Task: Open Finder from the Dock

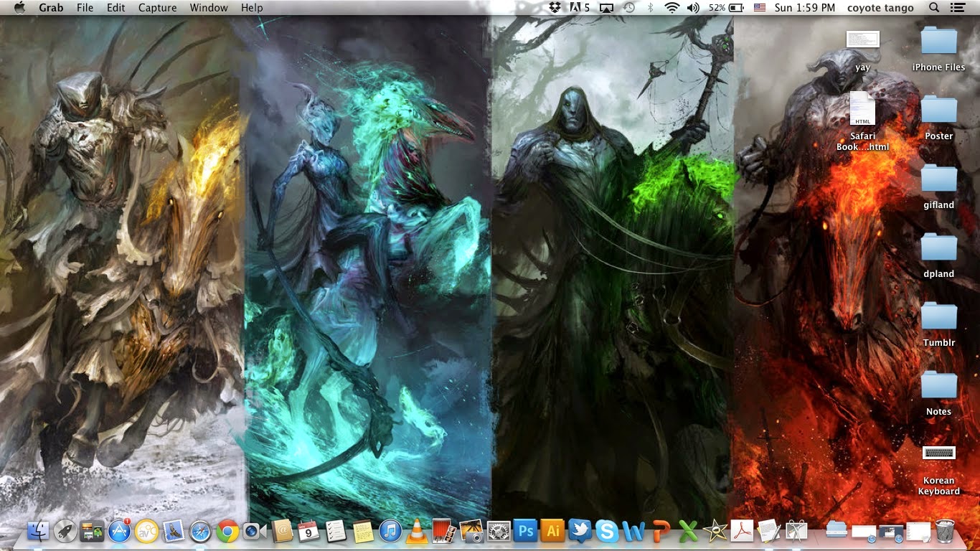Action: 37,531
